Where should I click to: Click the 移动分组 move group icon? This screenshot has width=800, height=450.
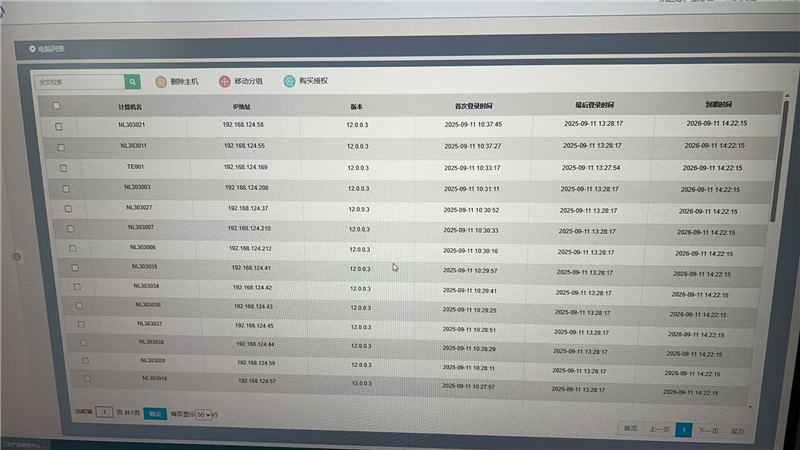point(225,82)
